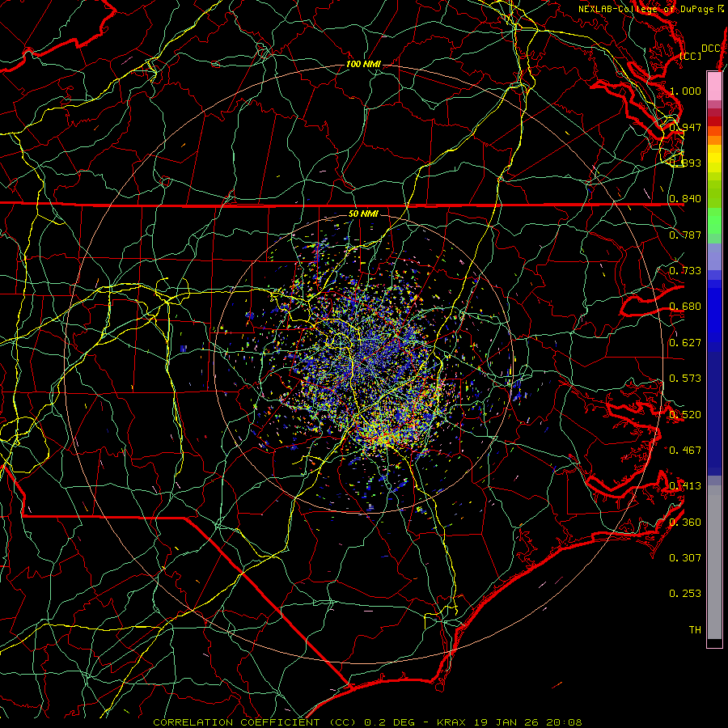Click the 1.000 legend value

tap(685, 91)
